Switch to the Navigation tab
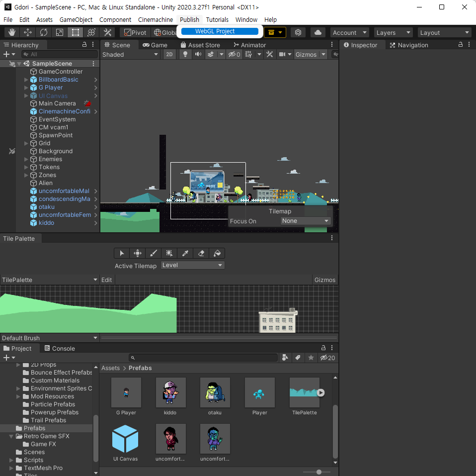This screenshot has width=476, height=476. (409, 45)
